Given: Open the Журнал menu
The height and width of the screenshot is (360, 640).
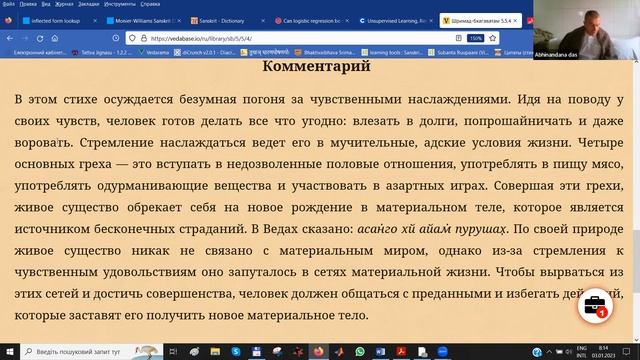Looking at the screenshot, I should [64, 4].
